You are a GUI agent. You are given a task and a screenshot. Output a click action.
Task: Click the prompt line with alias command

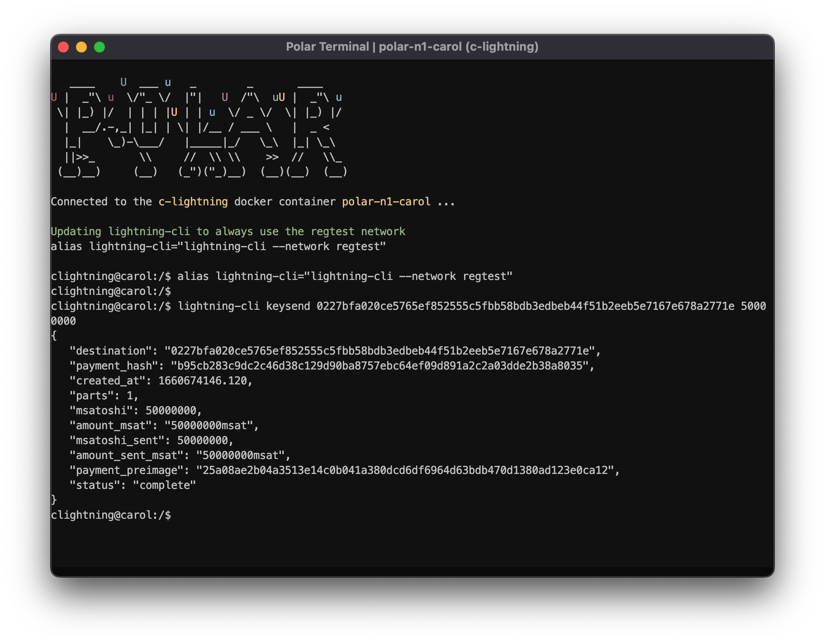282,276
